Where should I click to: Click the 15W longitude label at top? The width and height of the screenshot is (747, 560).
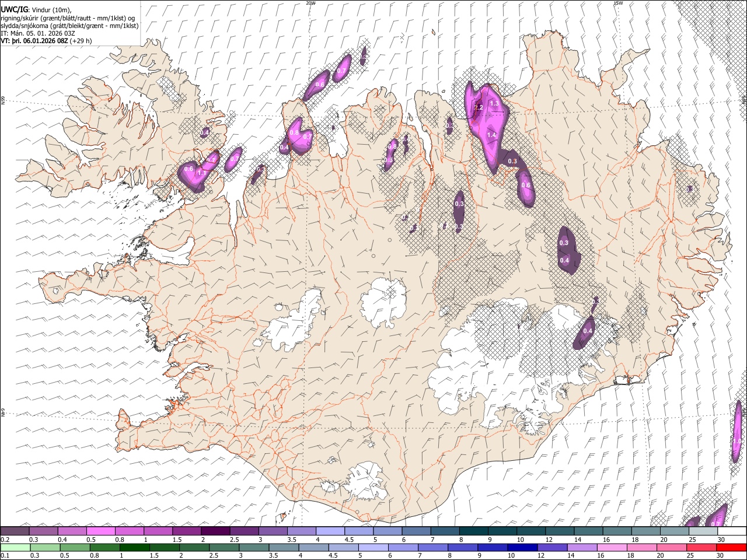(618, 3)
